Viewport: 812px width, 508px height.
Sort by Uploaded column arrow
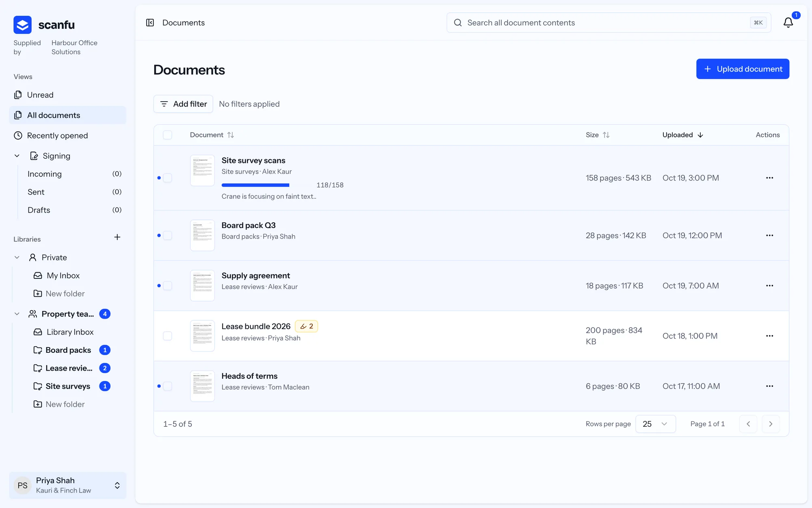coord(700,135)
